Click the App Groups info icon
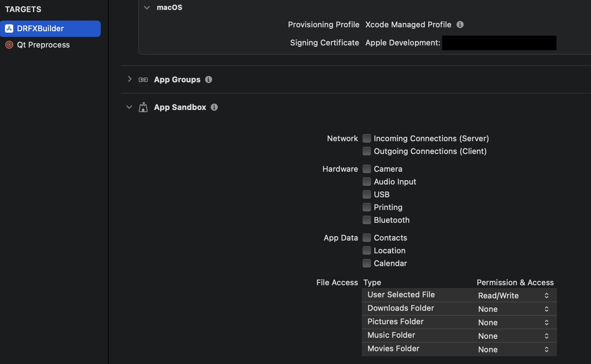This screenshot has height=364, width=591. tap(209, 79)
